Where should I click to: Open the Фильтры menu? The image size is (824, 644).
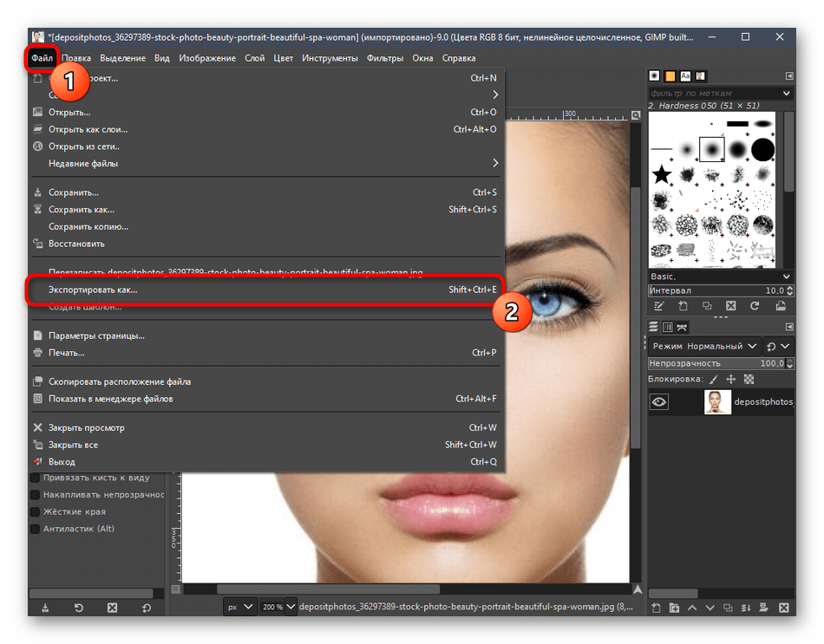coord(384,58)
